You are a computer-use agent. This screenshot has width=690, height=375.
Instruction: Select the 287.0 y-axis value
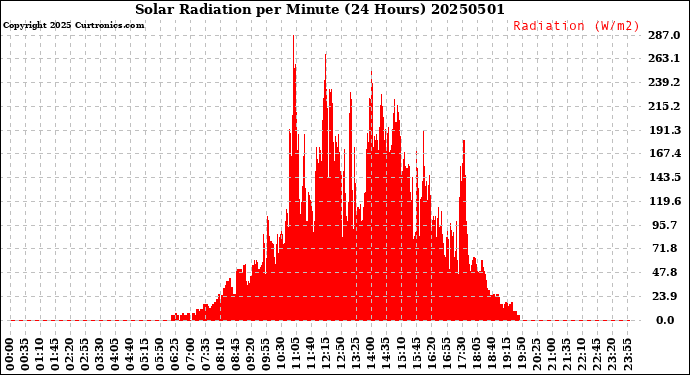(x=664, y=35)
